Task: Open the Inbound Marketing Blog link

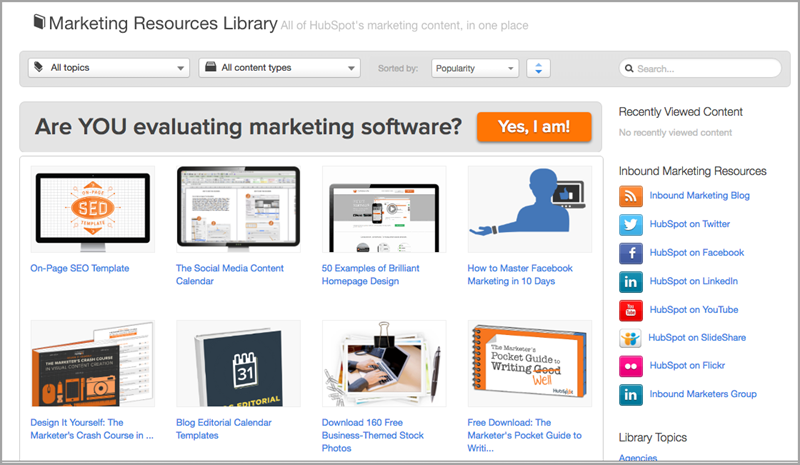Action: point(699,195)
